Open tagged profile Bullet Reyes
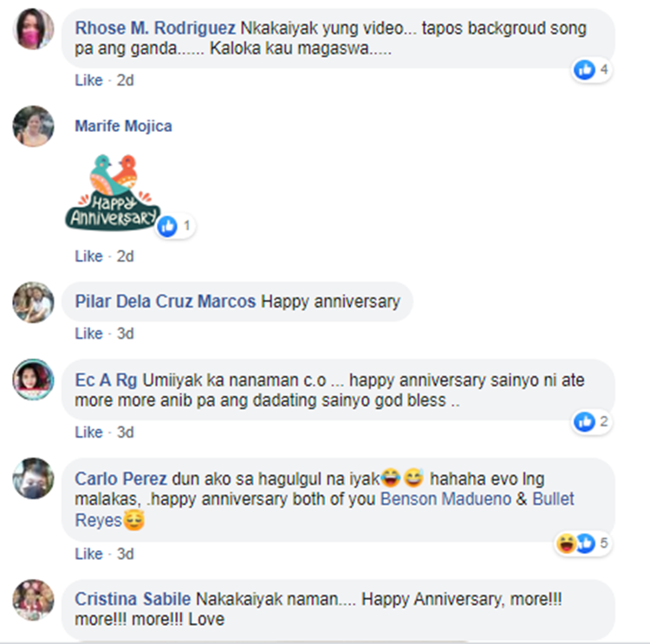Image resolution: width=650 pixels, height=644 pixels. pyautogui.click(x=325, y=510)
